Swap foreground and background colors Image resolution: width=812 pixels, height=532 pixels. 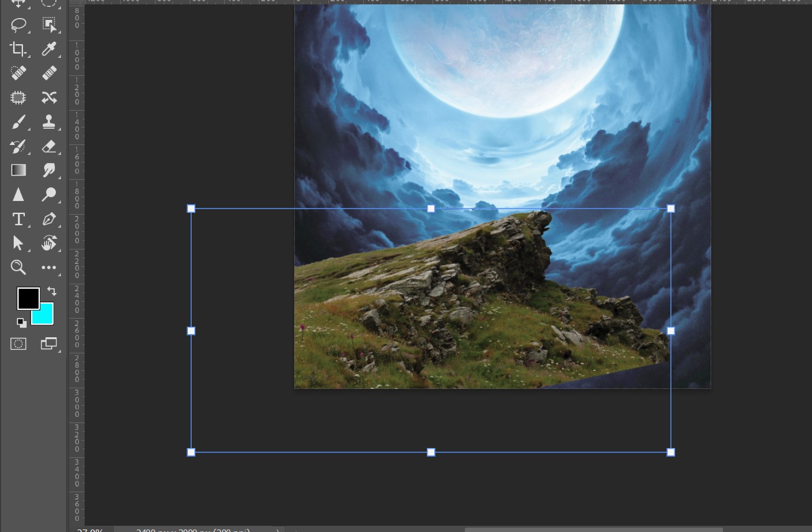coord(52,291)
